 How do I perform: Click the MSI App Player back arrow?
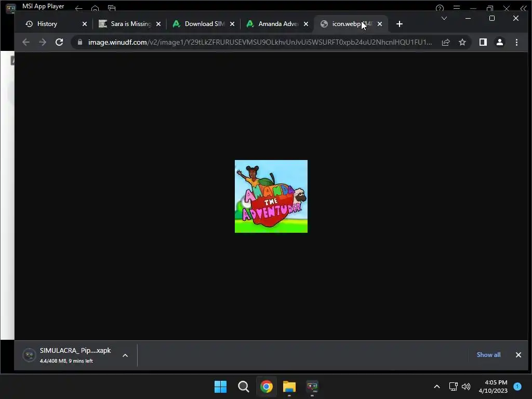tap(79, 8)
